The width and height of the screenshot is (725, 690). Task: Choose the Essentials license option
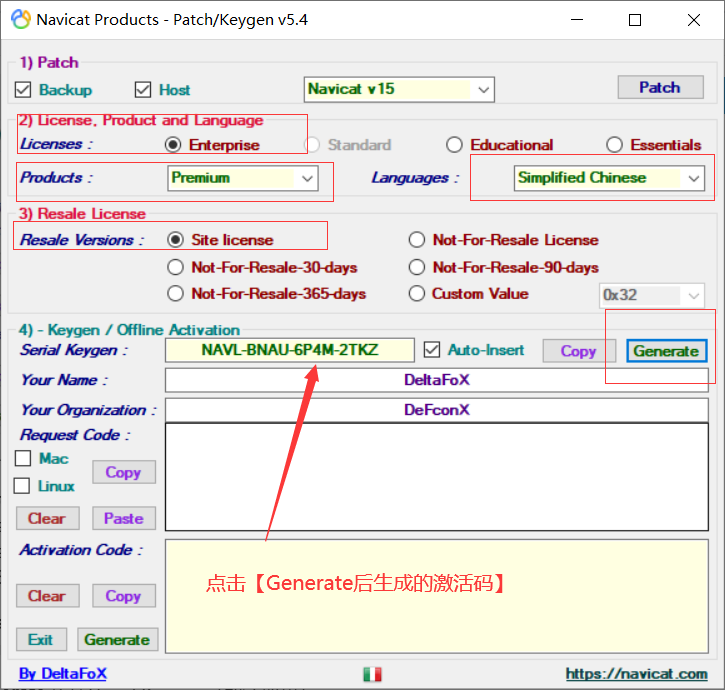pyautogui.click(x=614, y=145)
